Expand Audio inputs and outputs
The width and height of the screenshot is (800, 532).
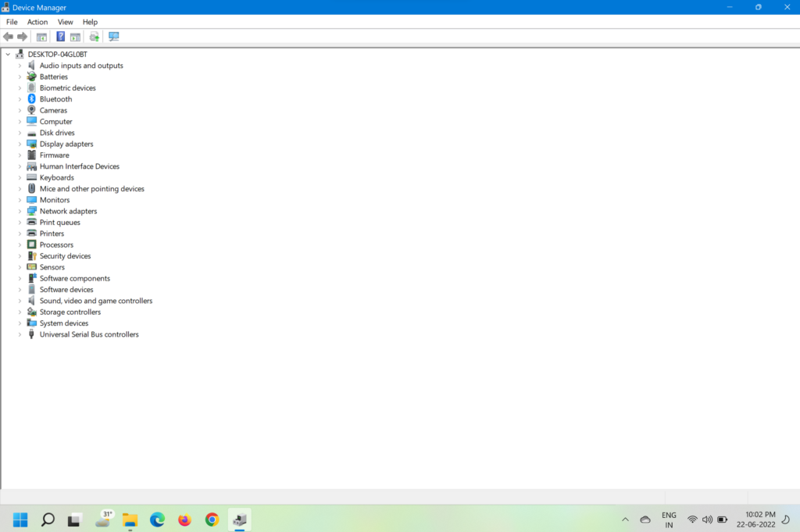[x=20, y=66]
